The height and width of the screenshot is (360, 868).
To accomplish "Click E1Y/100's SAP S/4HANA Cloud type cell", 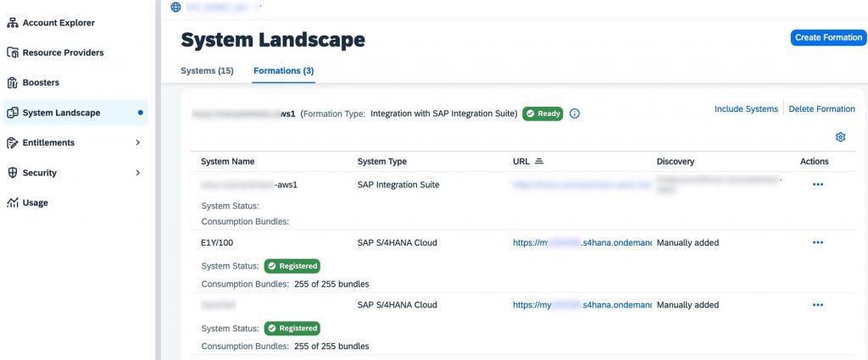I will click(x=397, y=242).
